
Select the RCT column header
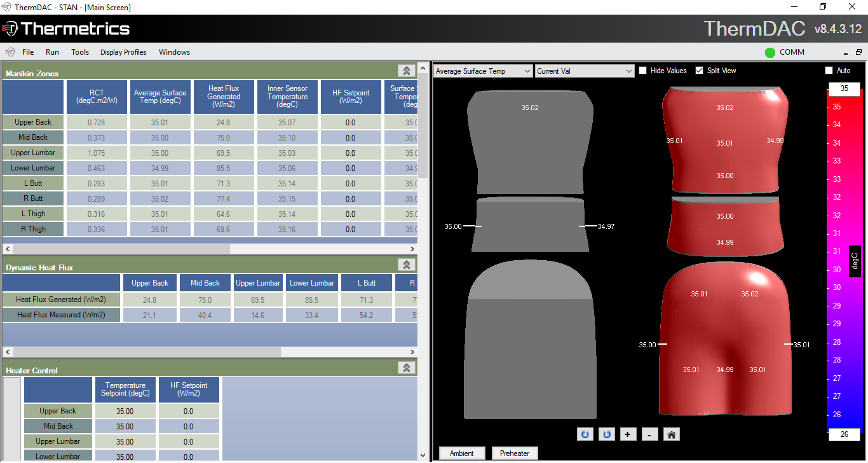tap(97, 97)
